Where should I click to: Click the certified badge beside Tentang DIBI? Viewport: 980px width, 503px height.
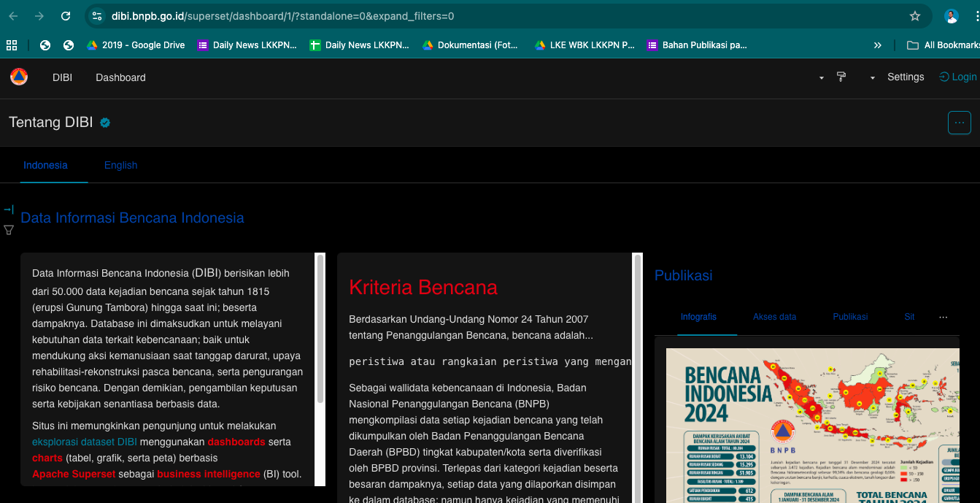(105, 123)
